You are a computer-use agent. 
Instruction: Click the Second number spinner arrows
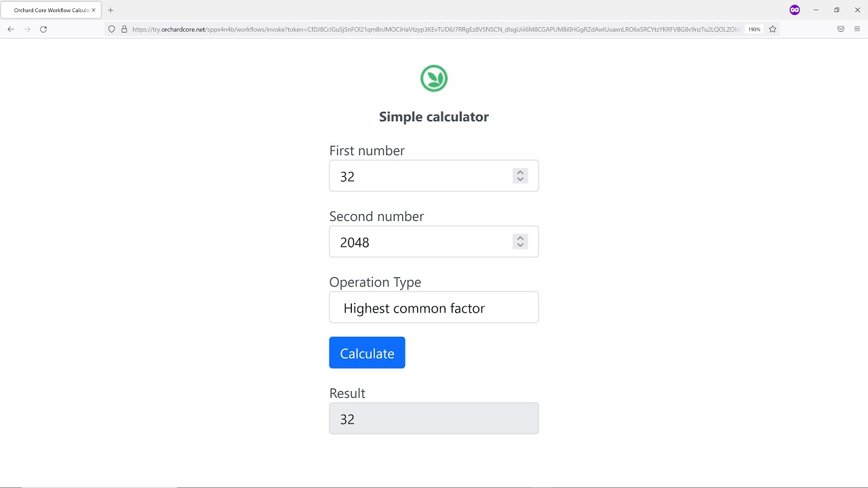[520, 241]
